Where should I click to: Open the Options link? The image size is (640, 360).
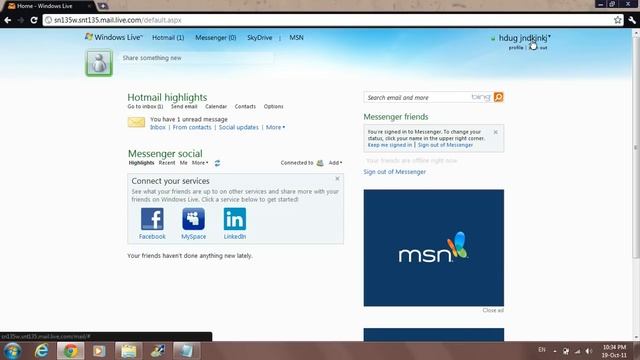273,107
